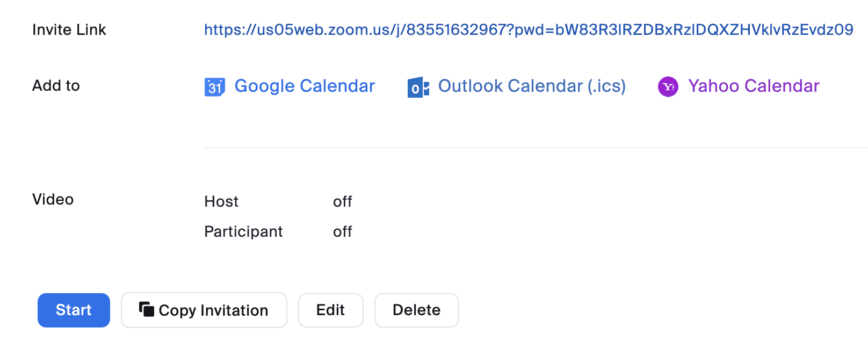
Task: Click the blue Outlook envelope icon
Action: click(418, 87)
